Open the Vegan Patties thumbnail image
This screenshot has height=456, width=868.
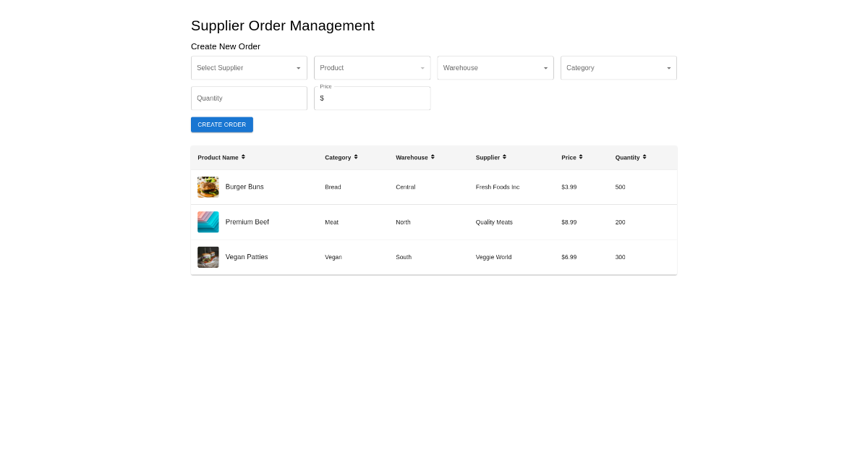pos(208,257)
